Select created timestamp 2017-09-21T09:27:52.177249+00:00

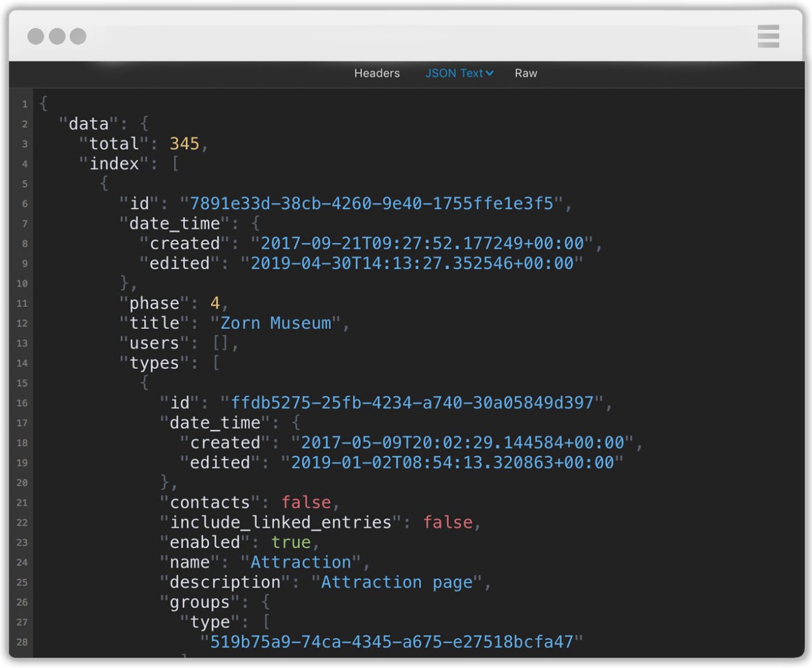422,244
